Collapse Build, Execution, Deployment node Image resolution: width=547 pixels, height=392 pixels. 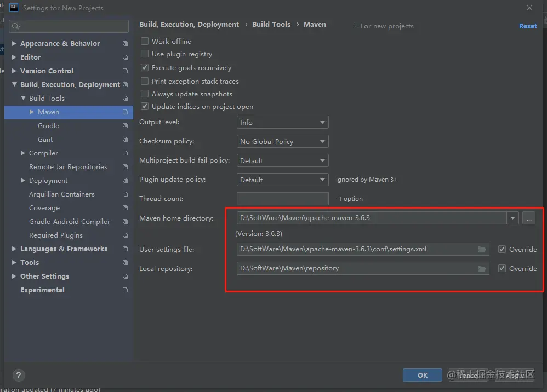coord(14,84)
